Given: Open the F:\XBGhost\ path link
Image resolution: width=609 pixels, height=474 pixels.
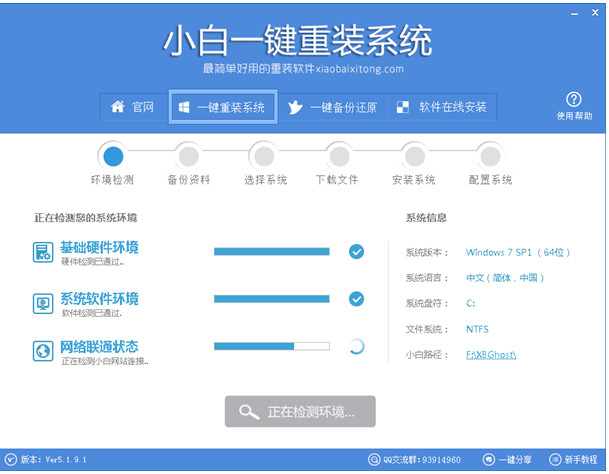Looking at the screenshot, I should point(491,354).
